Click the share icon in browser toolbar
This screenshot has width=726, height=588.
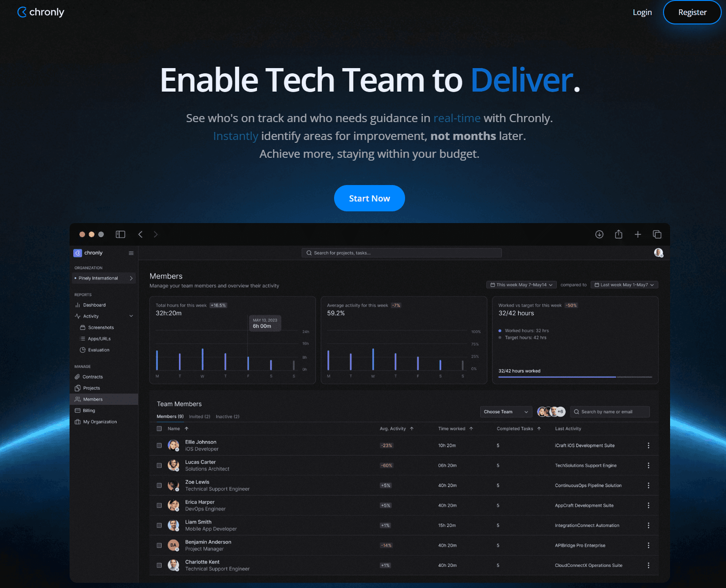(618, 234)
